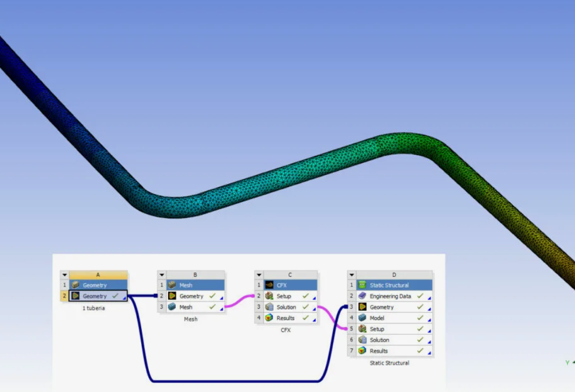Click the Mesh cell icon in system B row 3

click(171, 307)
